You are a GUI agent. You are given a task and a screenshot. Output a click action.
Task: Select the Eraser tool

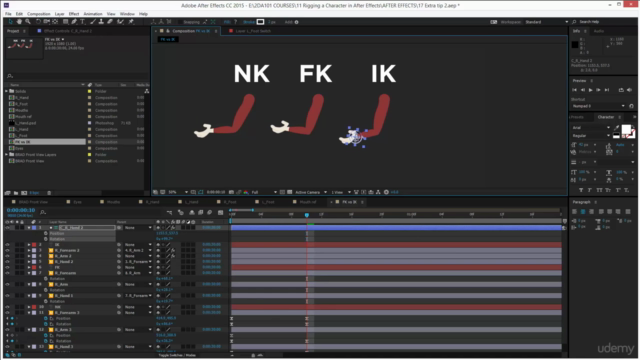click(110, 22)
